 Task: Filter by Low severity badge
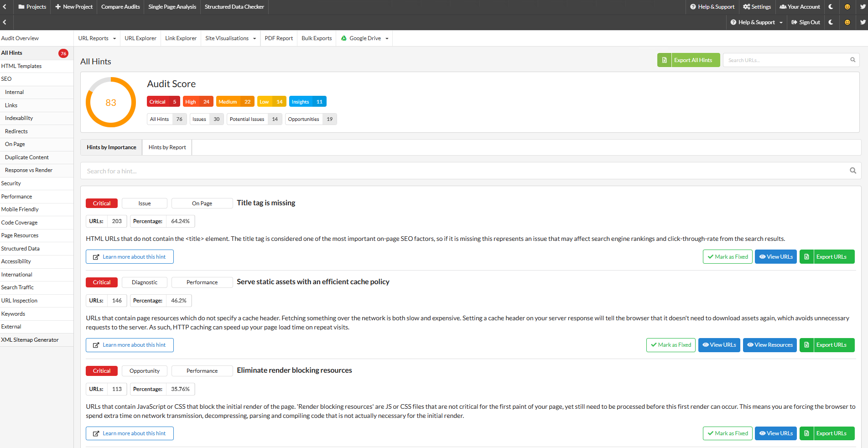(271, 102)
